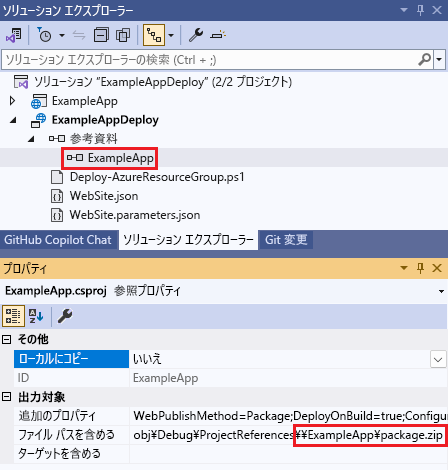Screen dimensions: 448x470
Task: Click the Pending Changes Filter clock icon
Action: click(44, 35)
